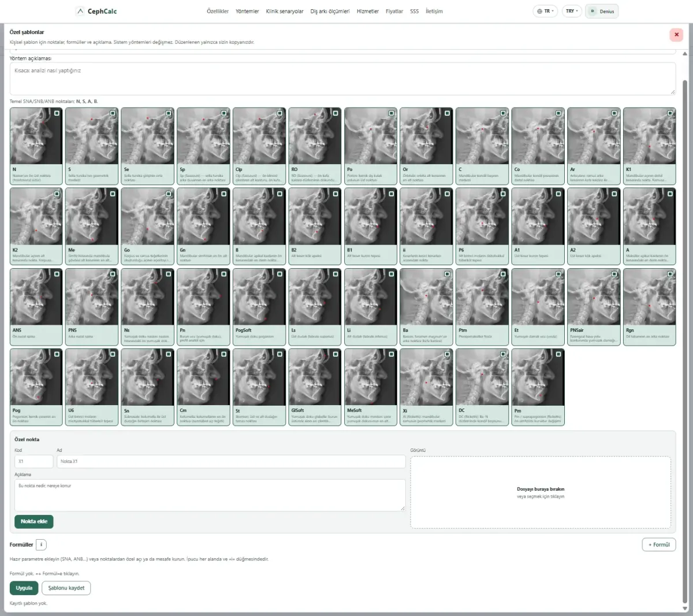The width and height of the screenshot is (693, 616).
Task: Click the Açıklama text area for the custom point
Action: (x=210, y=495)
